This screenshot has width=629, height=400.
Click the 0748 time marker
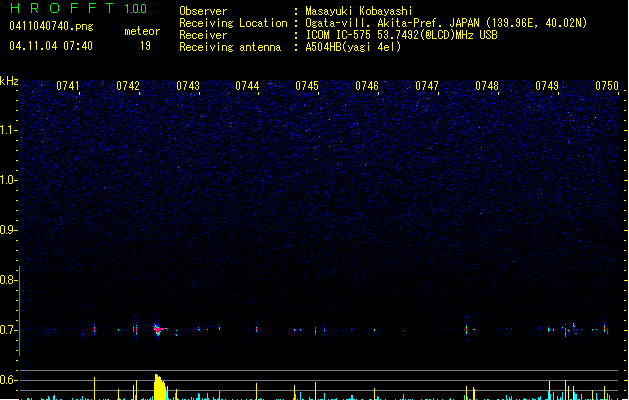point(487,86)
